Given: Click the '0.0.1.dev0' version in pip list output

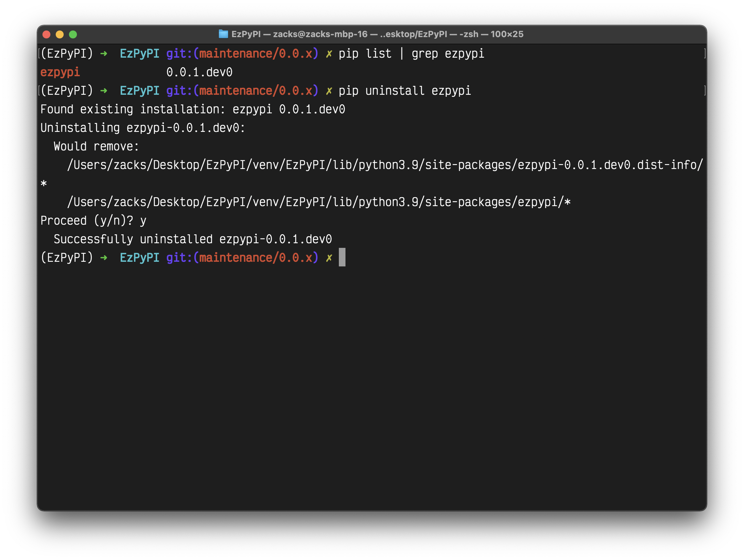Looking at the screenshot, I should tap(199, 72).
